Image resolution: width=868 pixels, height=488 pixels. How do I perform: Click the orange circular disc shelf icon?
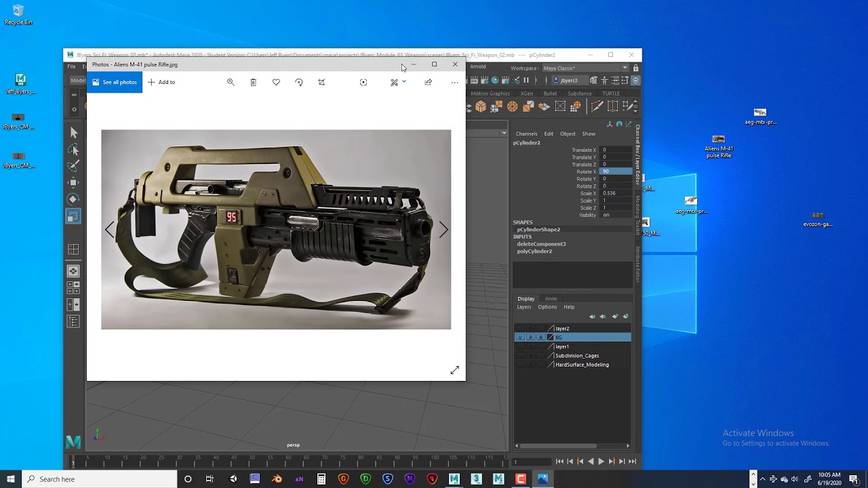click(x=512, y=106)
